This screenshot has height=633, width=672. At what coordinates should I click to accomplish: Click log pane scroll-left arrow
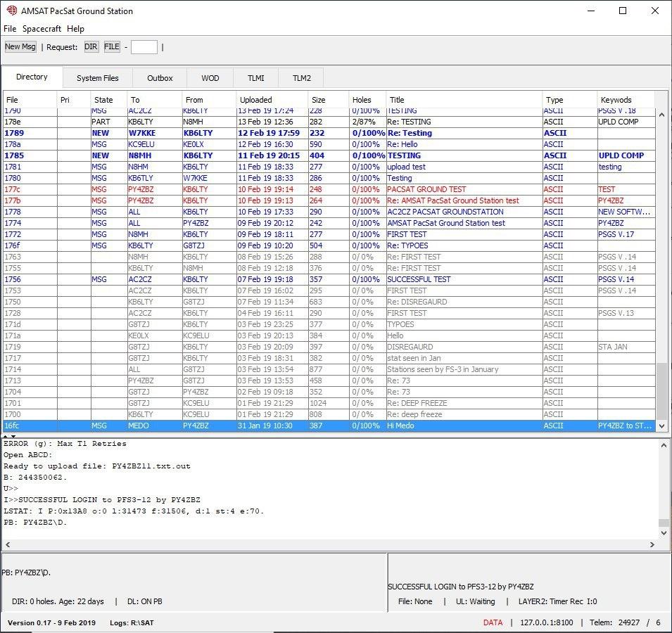click(x=7, y=544)
